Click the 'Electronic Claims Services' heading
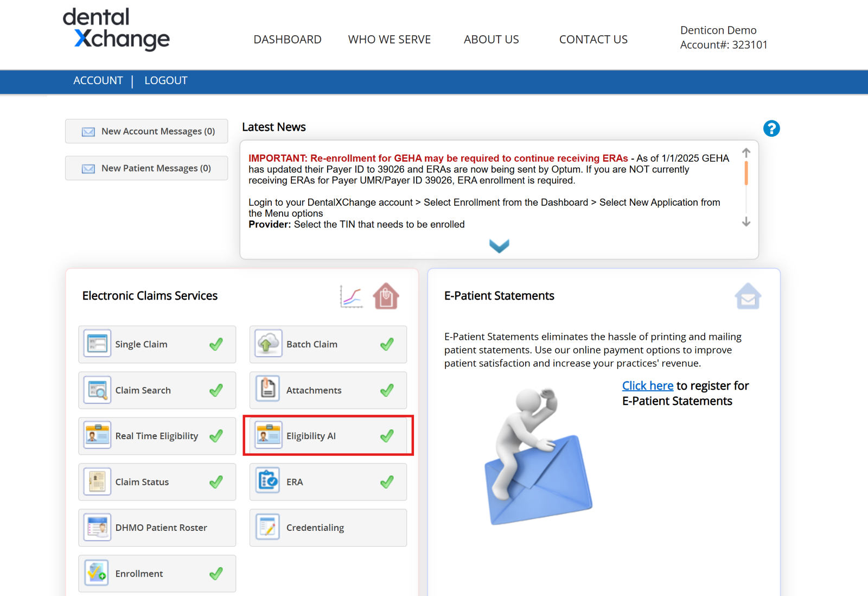868x596 pixels. coord(150,296)
